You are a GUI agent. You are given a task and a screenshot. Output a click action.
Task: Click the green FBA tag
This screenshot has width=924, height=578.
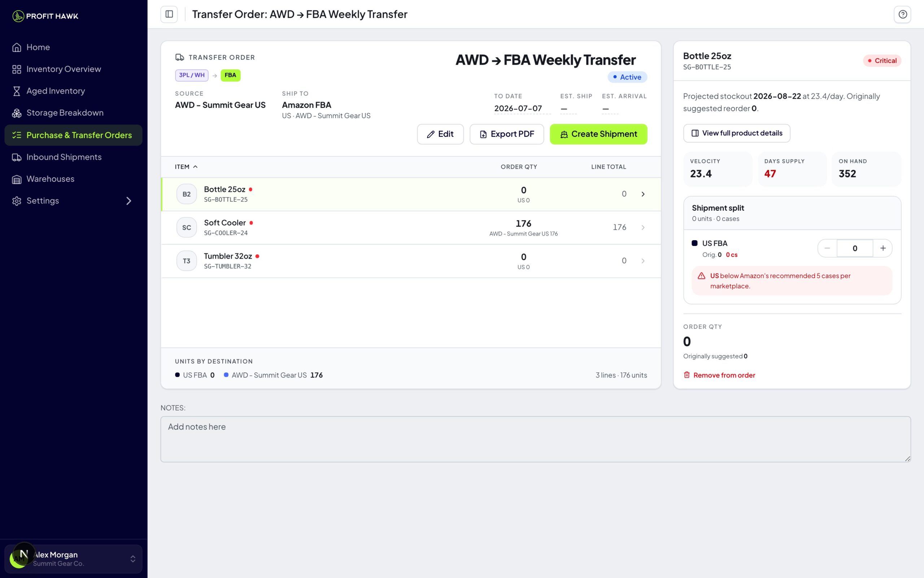pyautogui.click(x=230, y=75)
